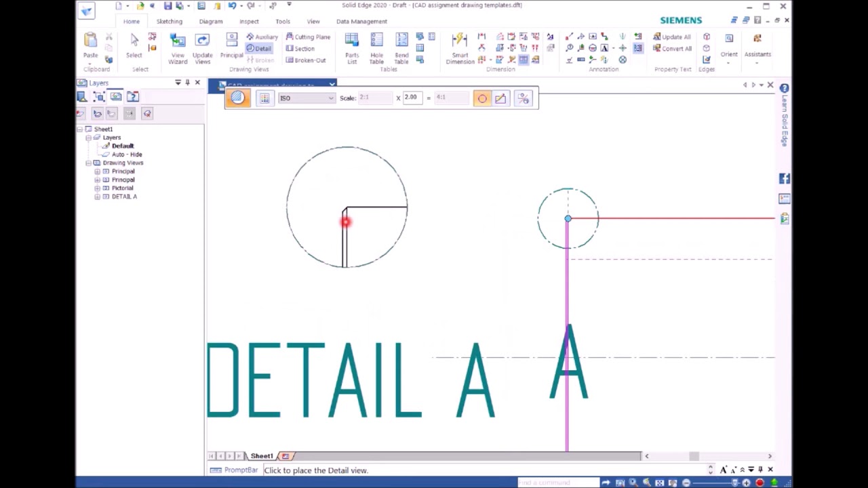The height and width of the screenshot is (488, 868).
Task: Move the horizontal scrollbar thumb
Action: point(694,456)
